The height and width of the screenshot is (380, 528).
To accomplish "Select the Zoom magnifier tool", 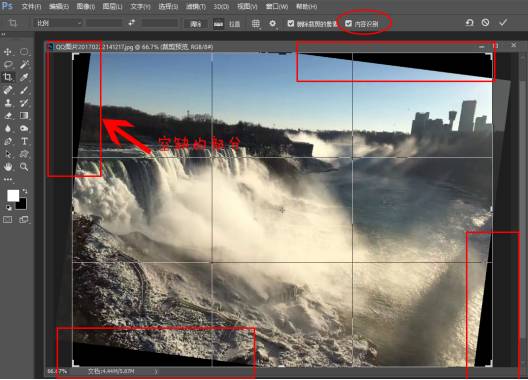I will [x=24, y=167].
